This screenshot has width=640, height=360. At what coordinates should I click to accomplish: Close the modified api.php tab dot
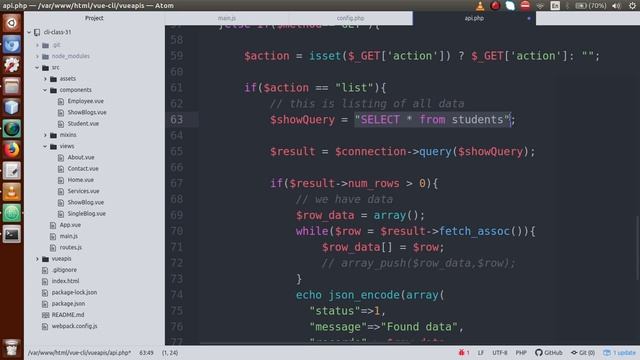click(x=529, y=18)
